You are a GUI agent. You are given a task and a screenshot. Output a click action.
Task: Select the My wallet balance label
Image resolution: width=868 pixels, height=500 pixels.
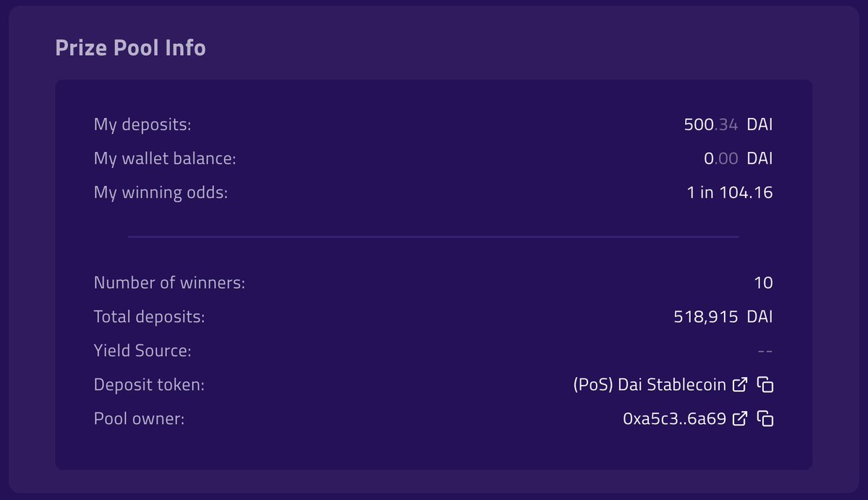pyautogui.click(x=165, y=158)
